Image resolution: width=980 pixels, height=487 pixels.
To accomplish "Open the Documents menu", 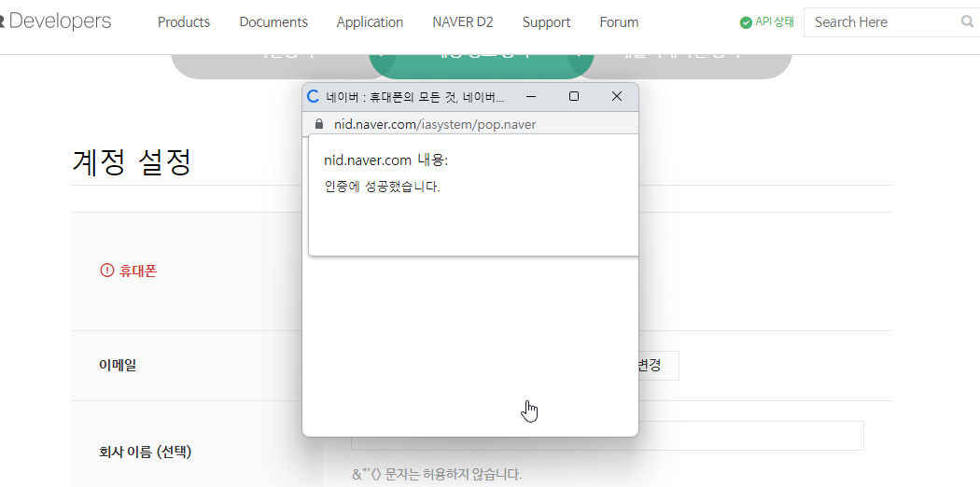I will pyautogui.click(x=273, y=22).
